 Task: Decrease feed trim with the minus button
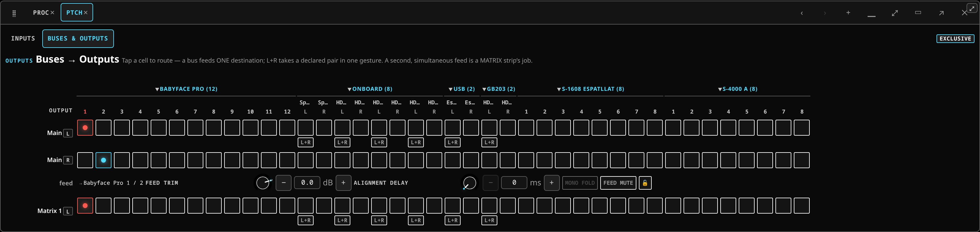point(283,183)
